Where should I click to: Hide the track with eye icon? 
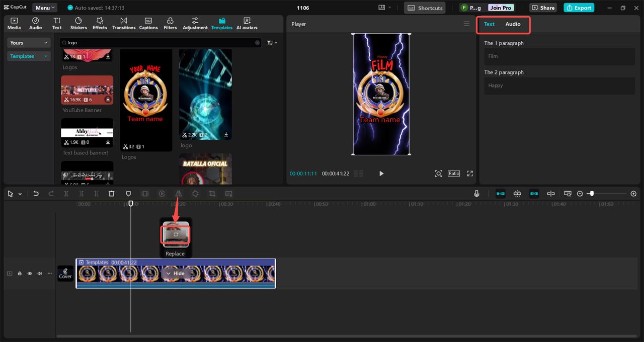pos(30,274)
